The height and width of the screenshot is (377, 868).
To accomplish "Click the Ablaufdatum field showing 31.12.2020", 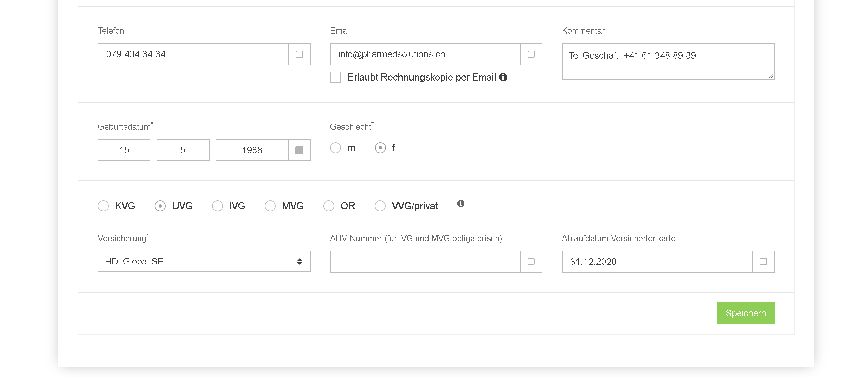I will coord(657,262).
